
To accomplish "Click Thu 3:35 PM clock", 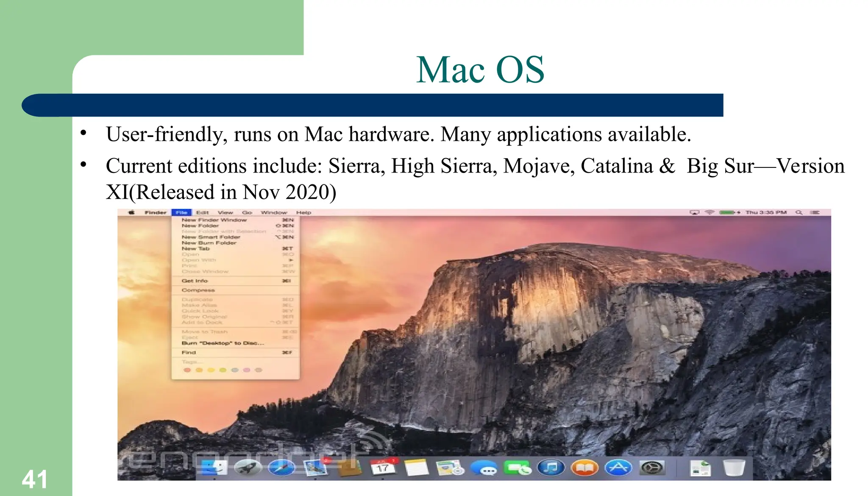I will 766,212.
